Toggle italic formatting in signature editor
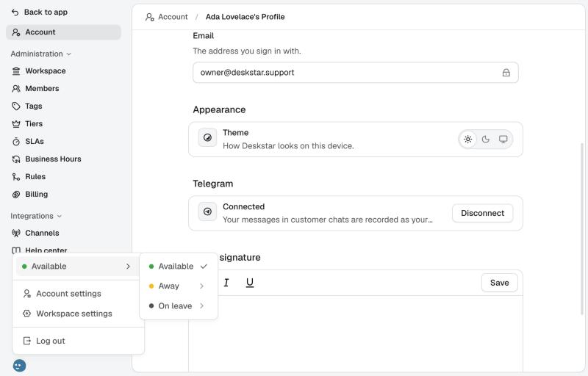The height and width of the screenshot is (376, 588). [x=226, y=283]
